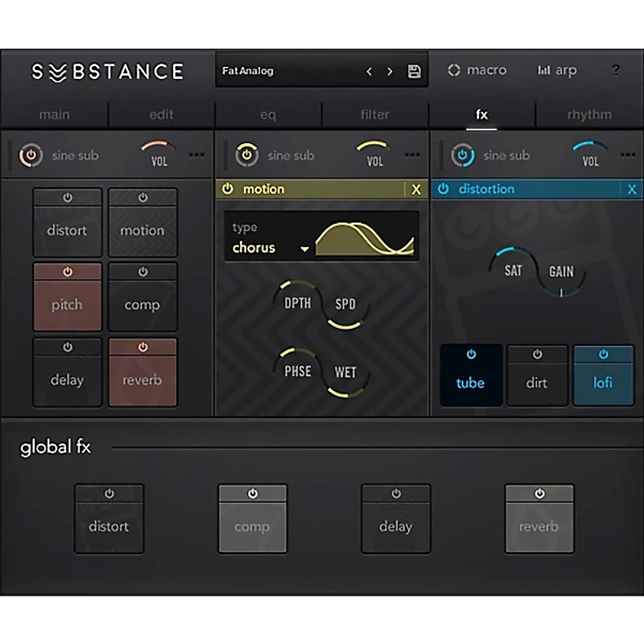This screenshot has height=644, width=644.
Task: Go to next preset with right arrow
Action: [390, 72]
